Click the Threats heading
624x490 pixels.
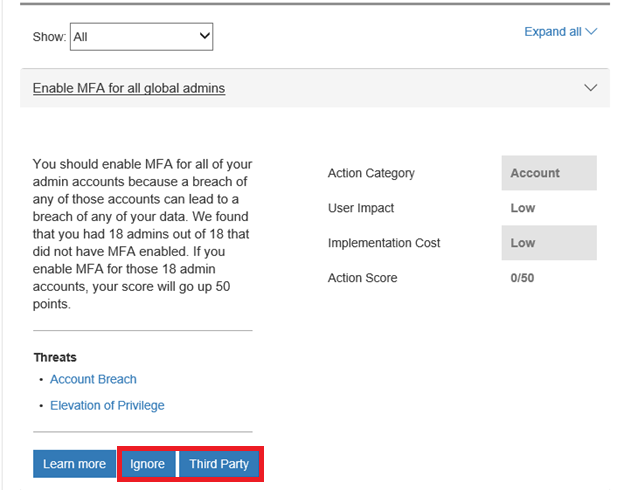click(55, 357)
